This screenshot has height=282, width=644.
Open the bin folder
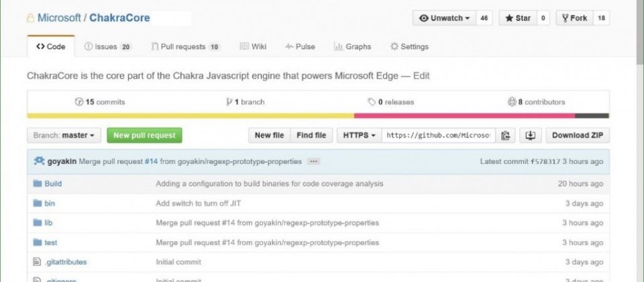tap(50, 203)
